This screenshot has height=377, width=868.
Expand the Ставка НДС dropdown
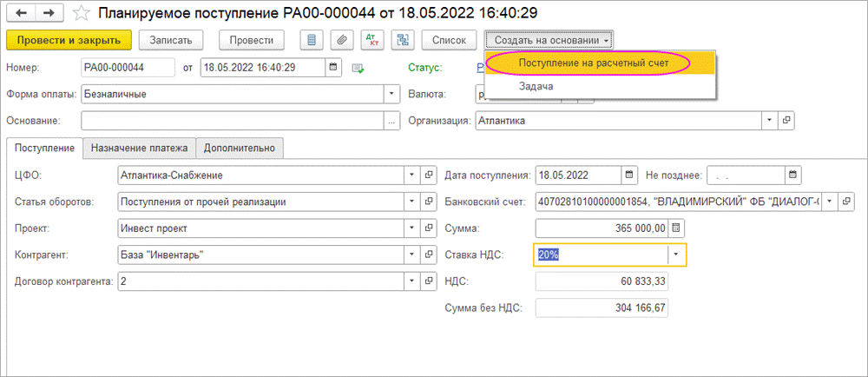[675, 255]
